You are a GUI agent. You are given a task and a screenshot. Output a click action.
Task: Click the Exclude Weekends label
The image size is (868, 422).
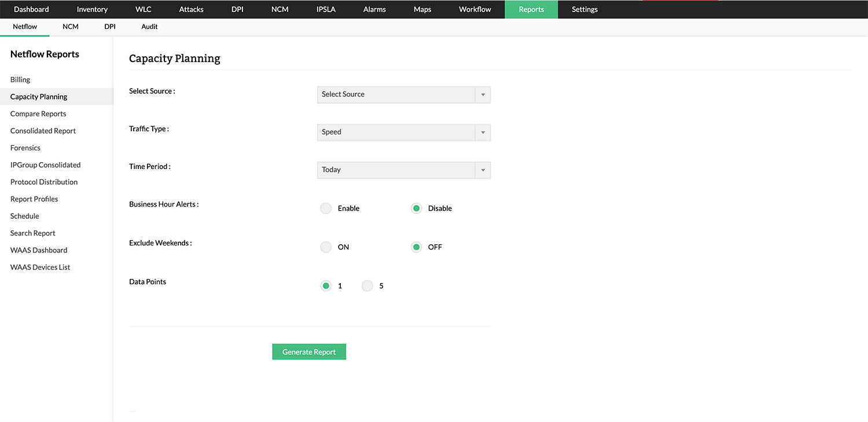point(160,243)
